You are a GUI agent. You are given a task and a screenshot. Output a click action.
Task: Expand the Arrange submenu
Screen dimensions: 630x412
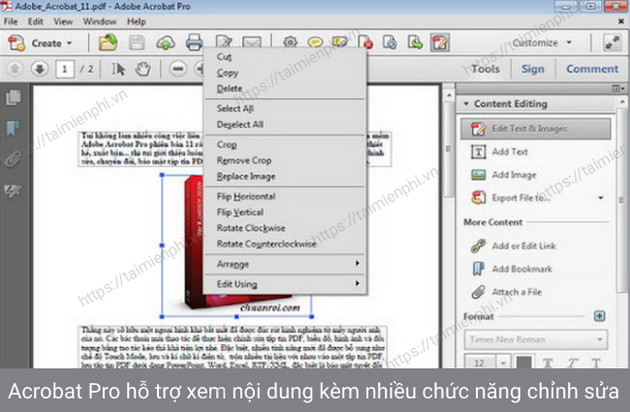point(285,264)
